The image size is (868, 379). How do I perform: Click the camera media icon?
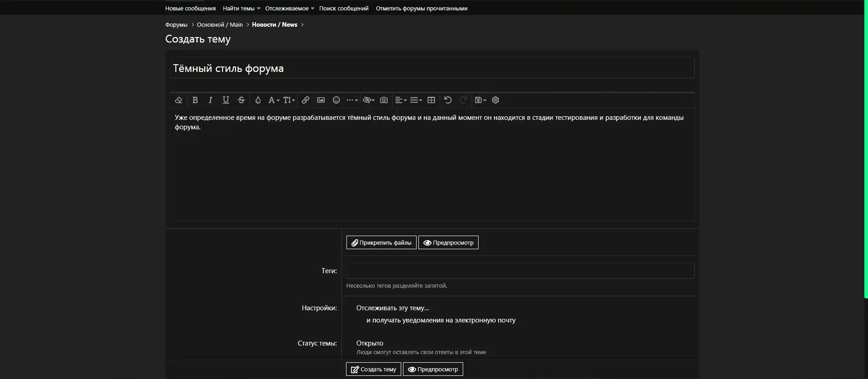384,100
